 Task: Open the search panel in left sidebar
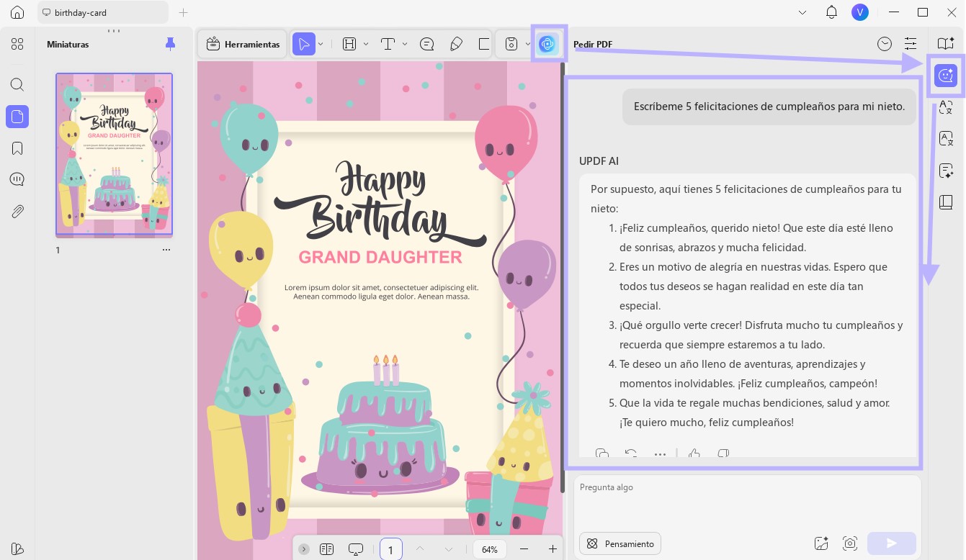point(17,84)
